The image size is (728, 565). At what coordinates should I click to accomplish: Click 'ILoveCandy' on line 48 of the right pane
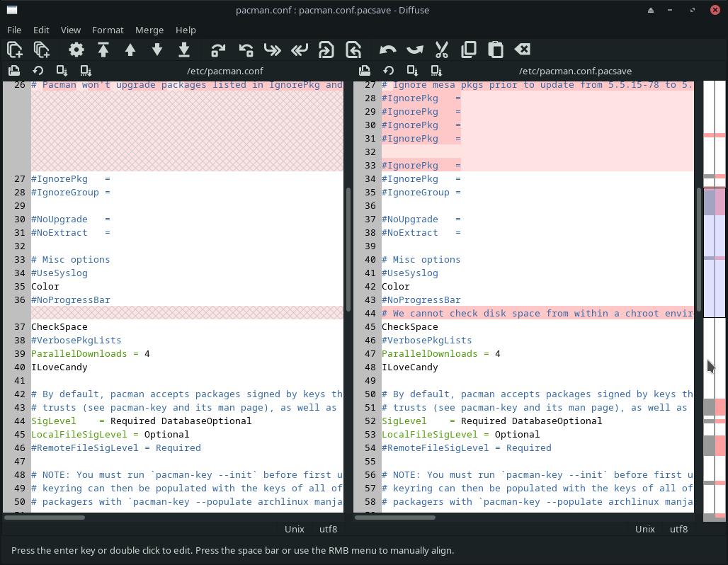[409, 367]
